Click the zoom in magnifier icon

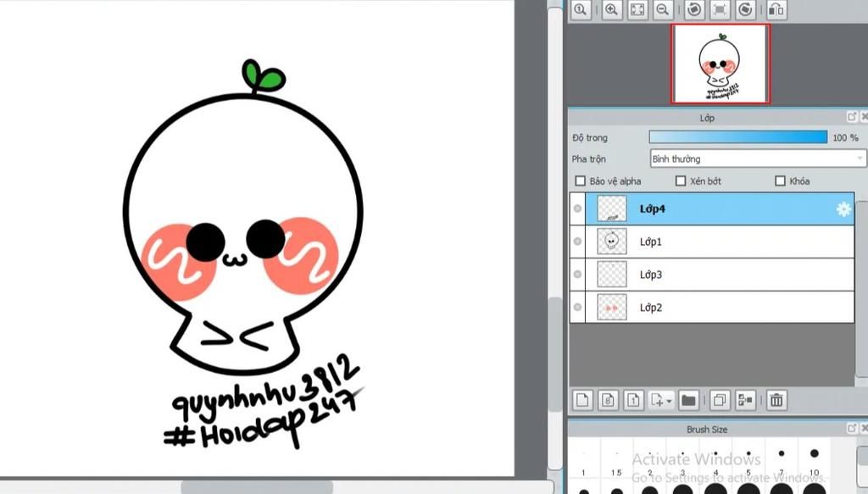coord(610,9)
